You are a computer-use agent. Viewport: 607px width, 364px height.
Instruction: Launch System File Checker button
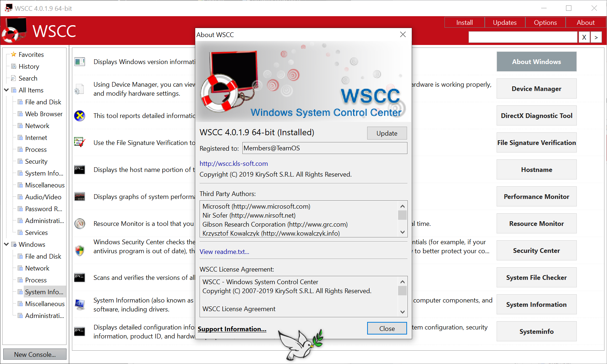(x=537, y=277)
